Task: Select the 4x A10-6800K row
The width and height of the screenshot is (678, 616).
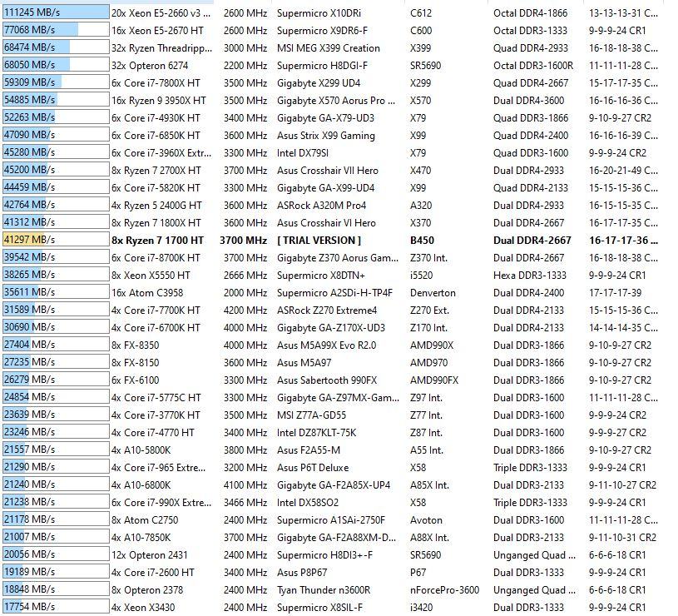Action: [x=330, y=485]
